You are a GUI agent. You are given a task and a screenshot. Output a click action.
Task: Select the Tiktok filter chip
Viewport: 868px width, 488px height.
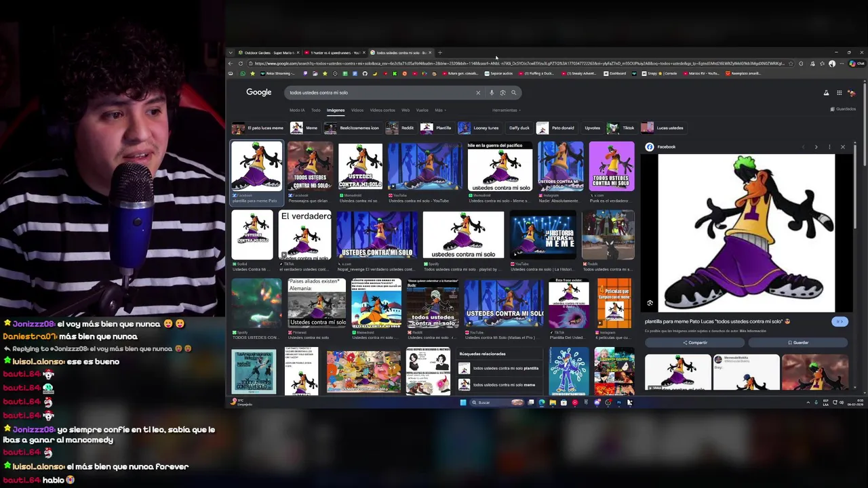[x=621, y=128]
